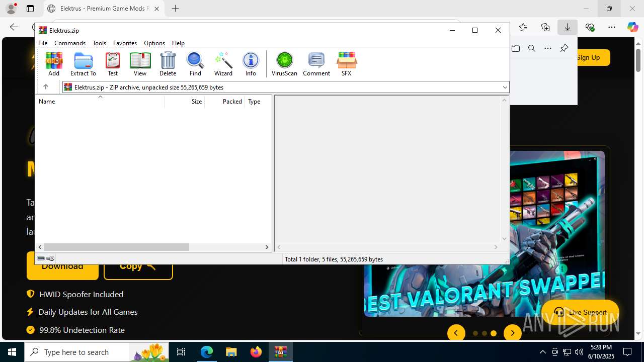
Task: Go up one folder level arrow
Action: pyautogui.click(x=46, y=87)
